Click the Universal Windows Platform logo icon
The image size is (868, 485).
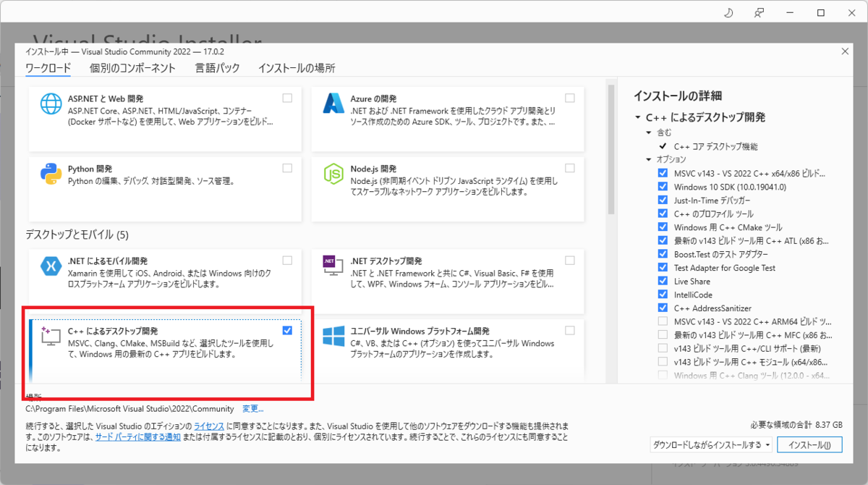[x=333, y=337]
